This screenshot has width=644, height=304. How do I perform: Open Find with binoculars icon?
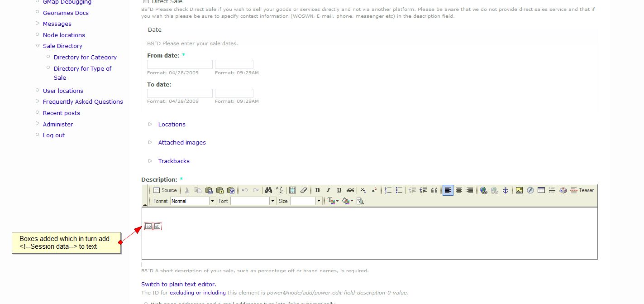pos(268,190)
